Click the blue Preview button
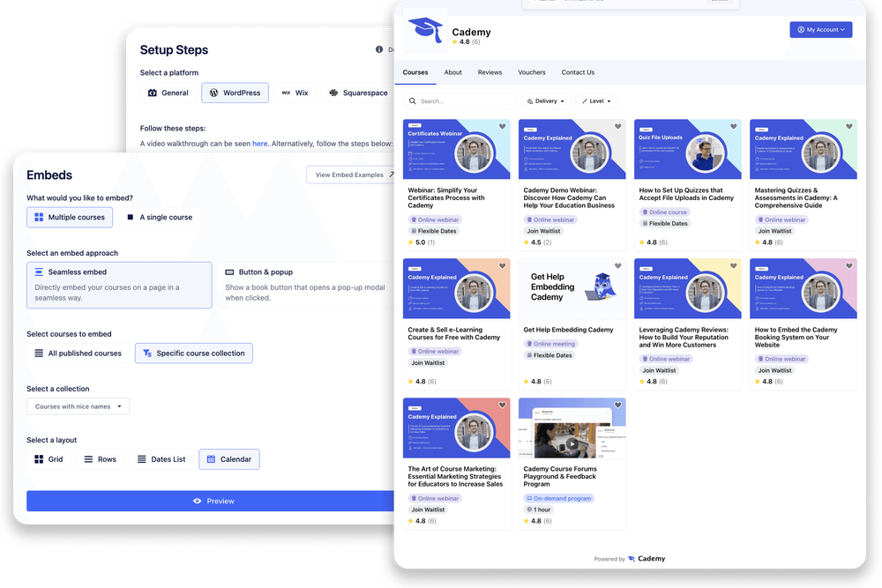Screen dimensions: 882x588 point(213,501)
